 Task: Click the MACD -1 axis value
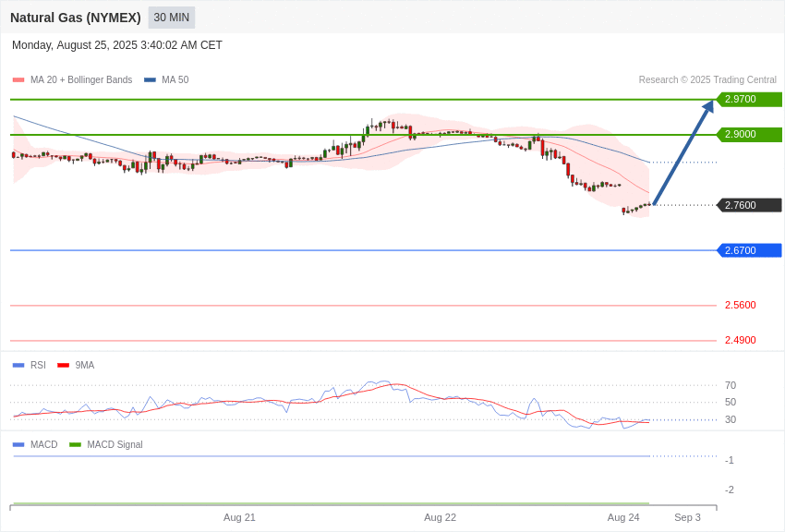click(x=730, y=461)
